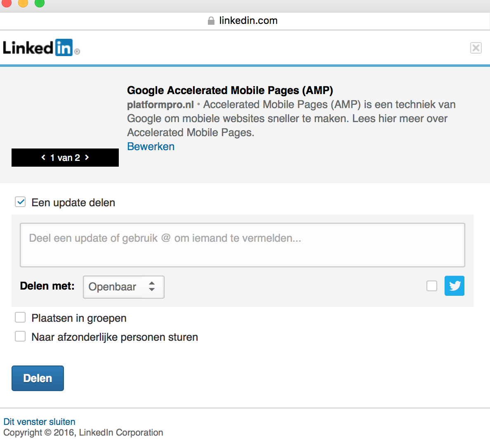Click the yellow minimize window button

pyautogui.click(x=23, y=3)
